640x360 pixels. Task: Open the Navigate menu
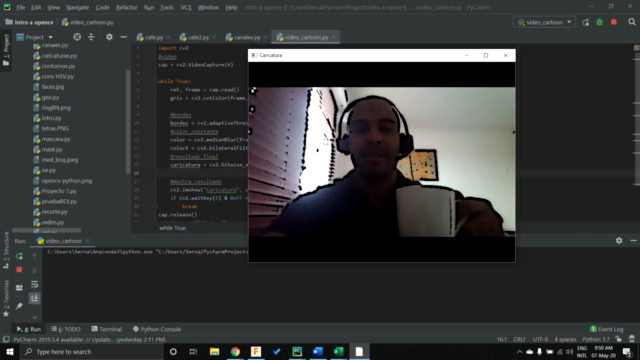[78, 7]
